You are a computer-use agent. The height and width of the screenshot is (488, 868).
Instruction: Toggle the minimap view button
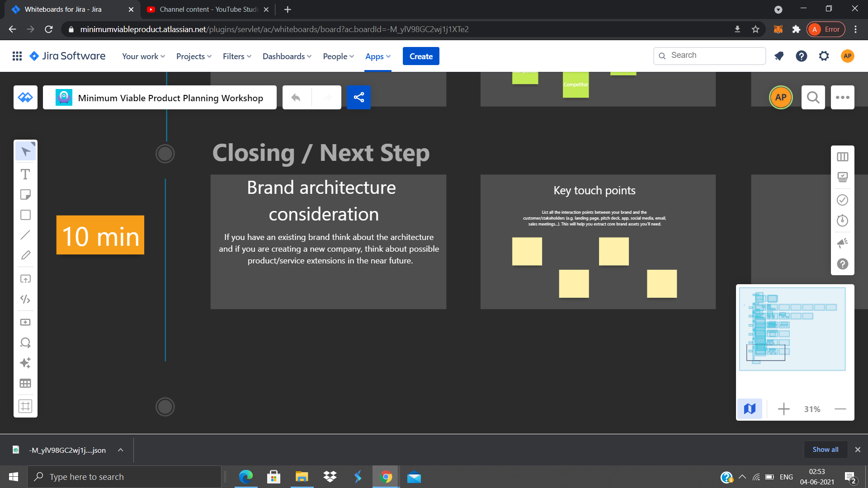[x=750, y=409]
